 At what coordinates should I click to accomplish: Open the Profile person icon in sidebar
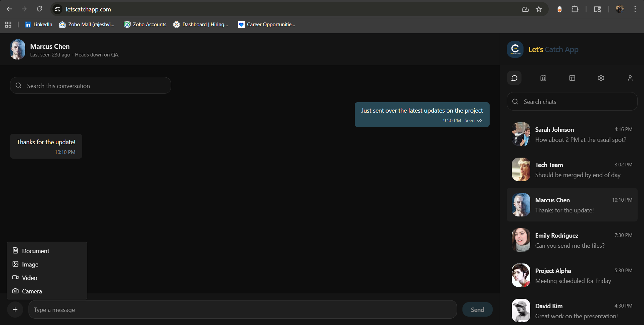630,78
